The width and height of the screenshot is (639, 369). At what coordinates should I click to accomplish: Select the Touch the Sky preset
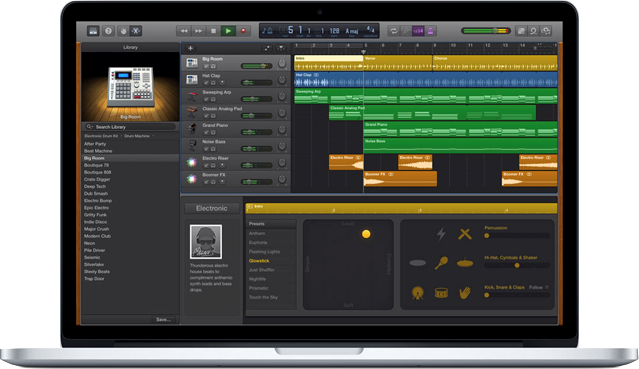263,297
